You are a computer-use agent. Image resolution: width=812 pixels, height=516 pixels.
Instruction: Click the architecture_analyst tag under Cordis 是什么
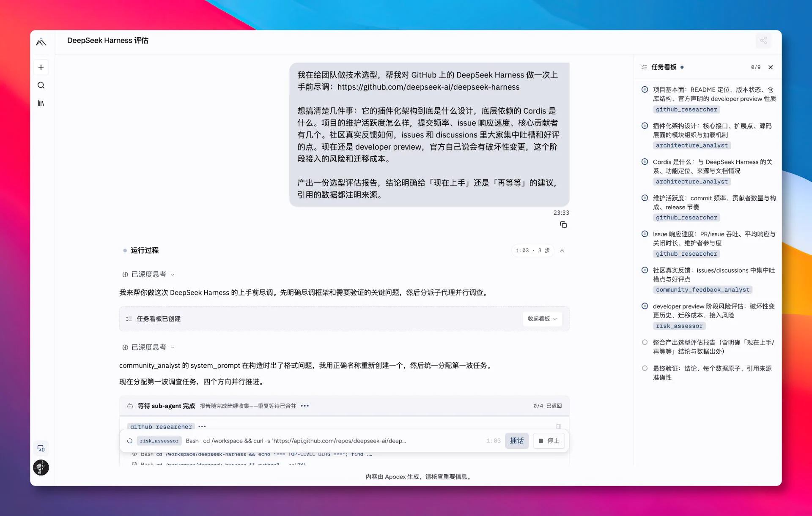tap(691, 182)
